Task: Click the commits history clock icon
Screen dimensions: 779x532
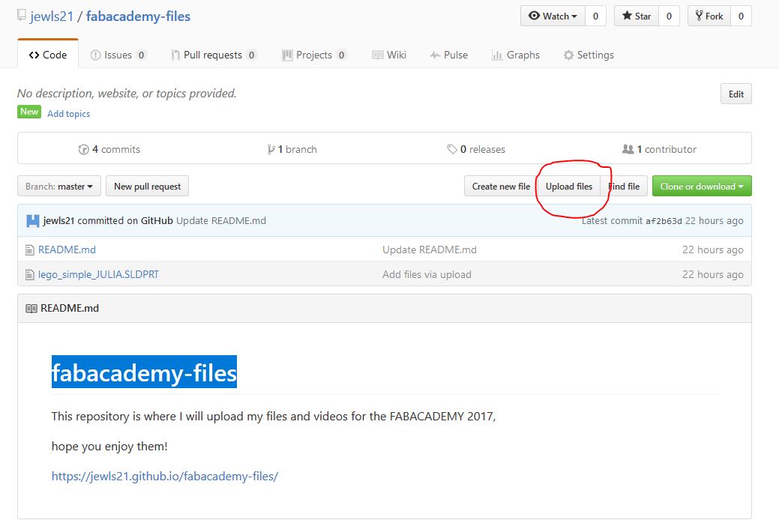Action: (x=83, y=150)
